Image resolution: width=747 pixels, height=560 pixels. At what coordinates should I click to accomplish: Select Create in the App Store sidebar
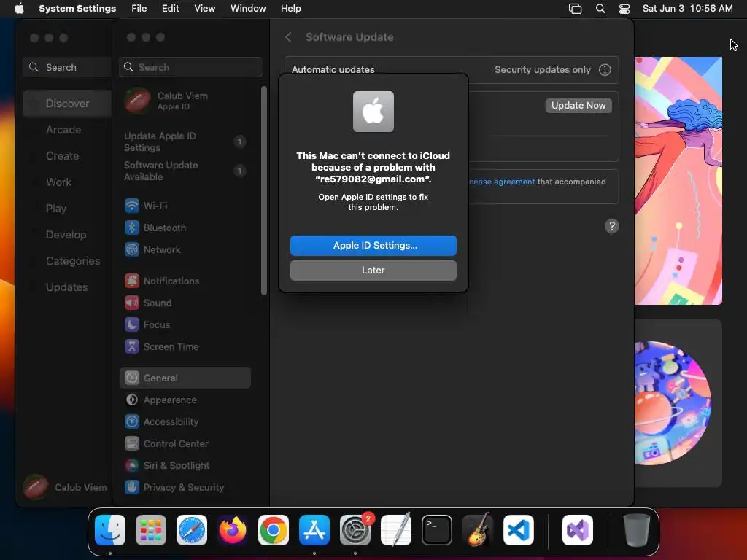66,156
